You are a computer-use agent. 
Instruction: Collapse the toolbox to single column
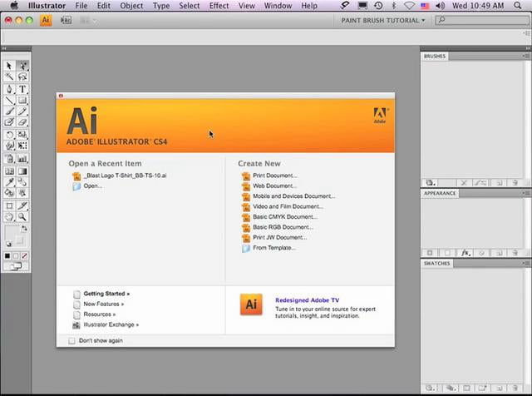pyautogui.click(x=4, y=48)
